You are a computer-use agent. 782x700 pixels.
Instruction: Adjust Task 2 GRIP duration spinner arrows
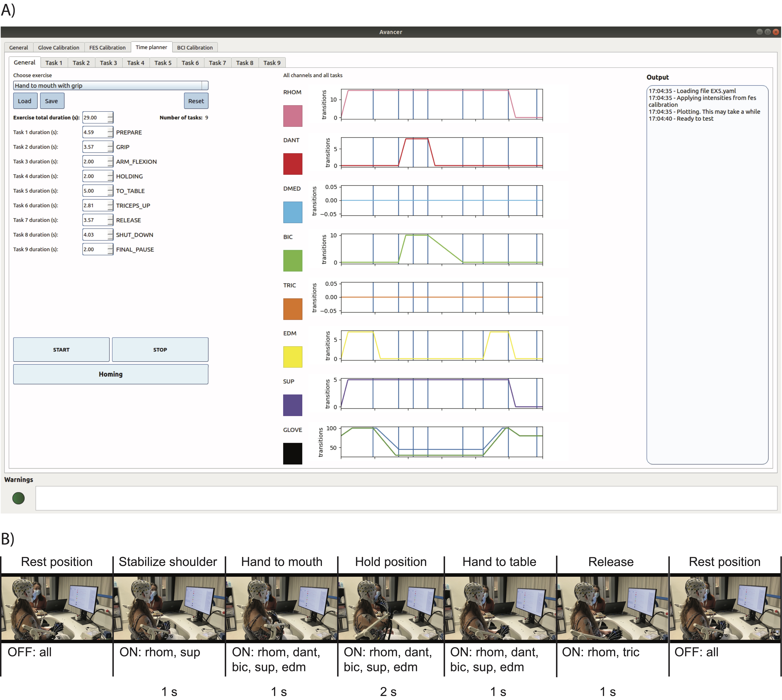pos(110,147)
